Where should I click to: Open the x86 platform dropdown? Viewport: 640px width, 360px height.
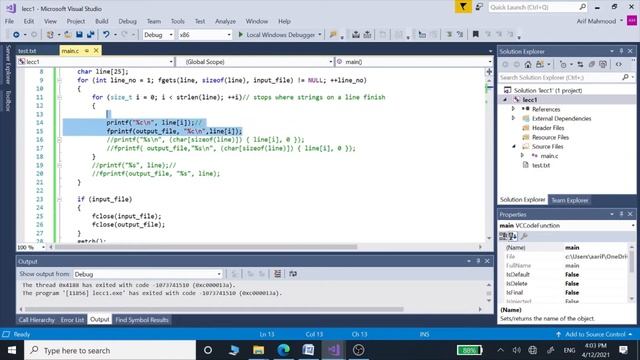205,35
